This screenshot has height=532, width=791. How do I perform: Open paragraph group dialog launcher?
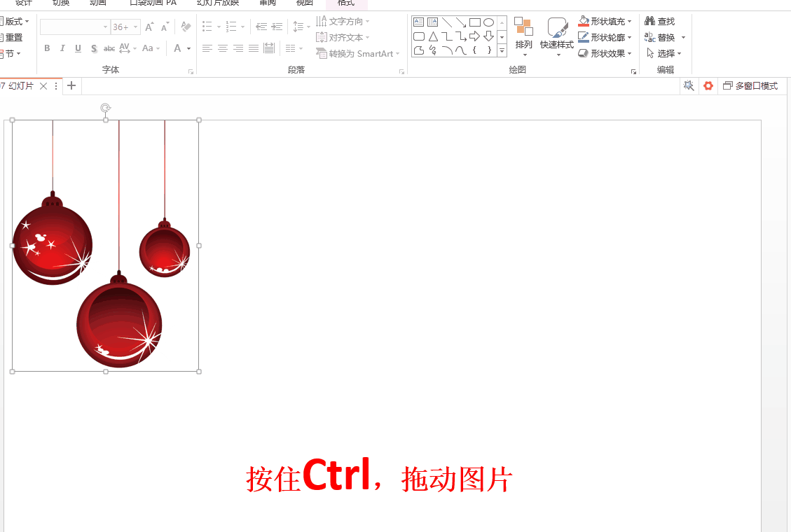point(402,71)
